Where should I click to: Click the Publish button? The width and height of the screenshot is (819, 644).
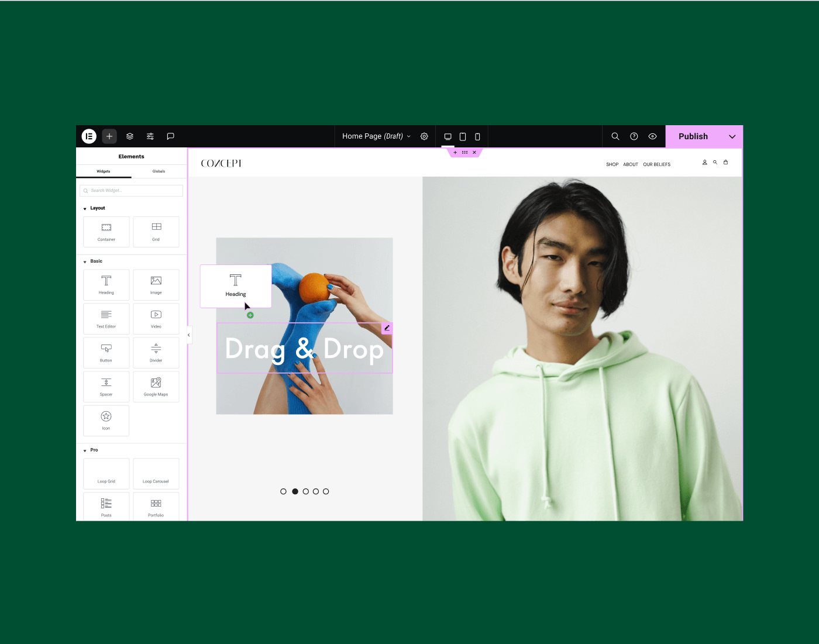click(693, 136)
